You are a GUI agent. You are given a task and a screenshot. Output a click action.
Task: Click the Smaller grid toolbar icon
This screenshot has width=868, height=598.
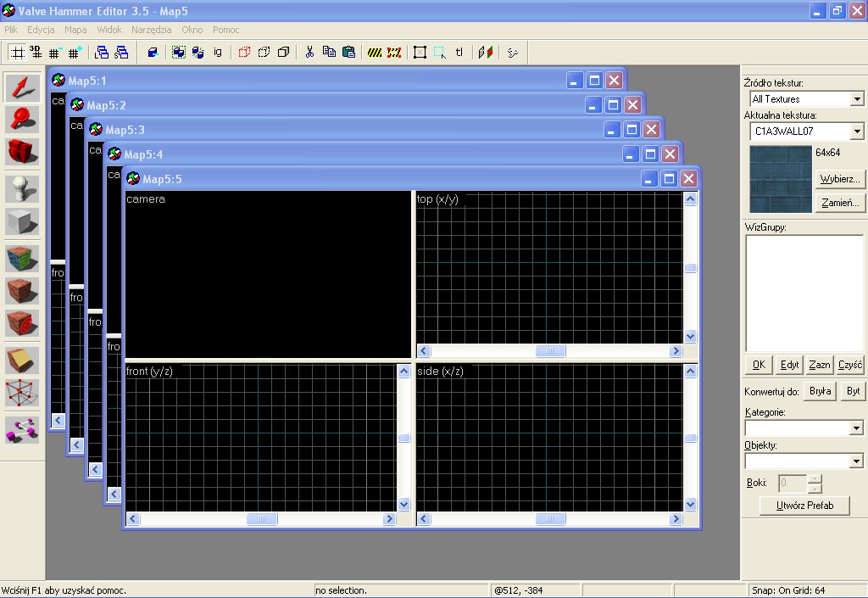pyautogui.click(x=54, y=53)
